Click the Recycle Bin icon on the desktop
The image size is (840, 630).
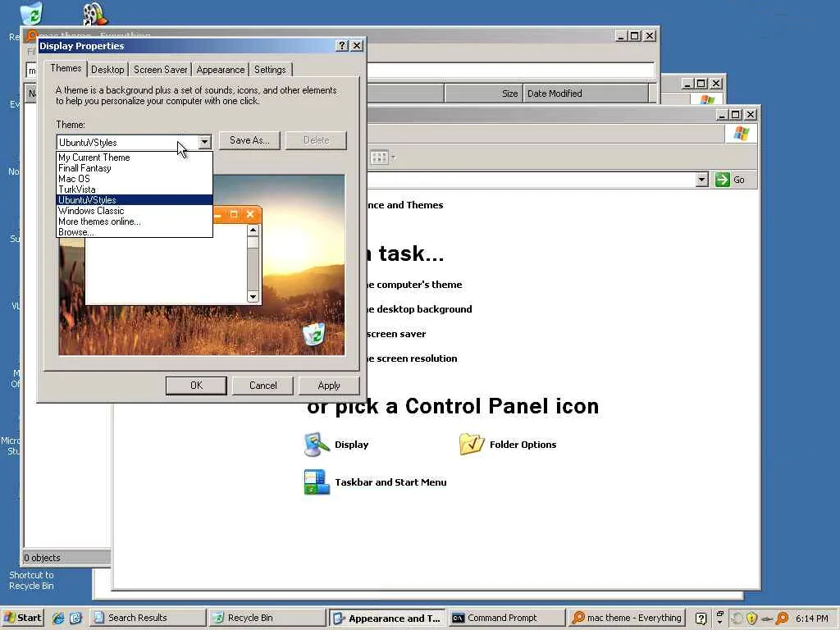[x=31, y=14]
